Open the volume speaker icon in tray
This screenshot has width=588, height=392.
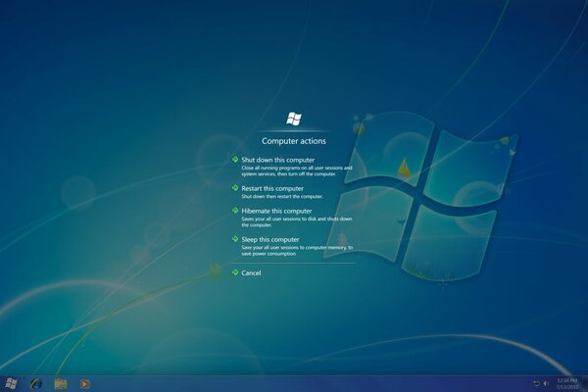point(546,382)
